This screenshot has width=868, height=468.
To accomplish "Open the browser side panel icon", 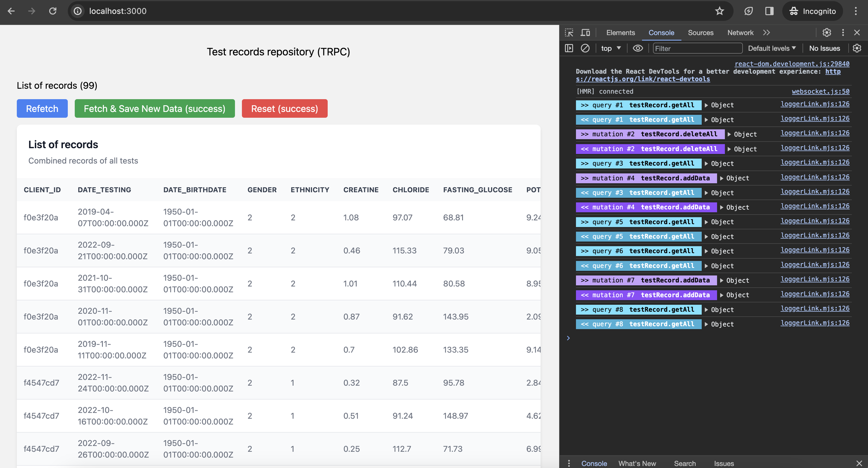I will (x=769, y=11).
